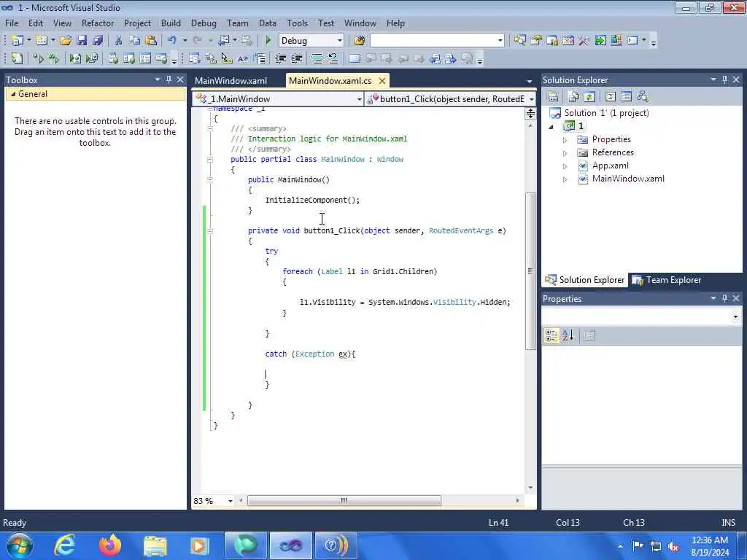
Task: Switch to the MainWindow.xaml tab
Action: coord(231,81)
